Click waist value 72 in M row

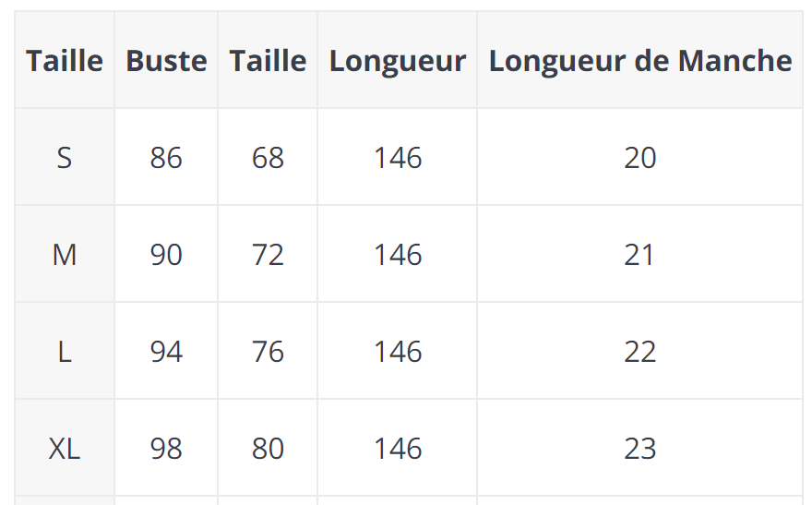pyautogui.click(x=268, y=255)
